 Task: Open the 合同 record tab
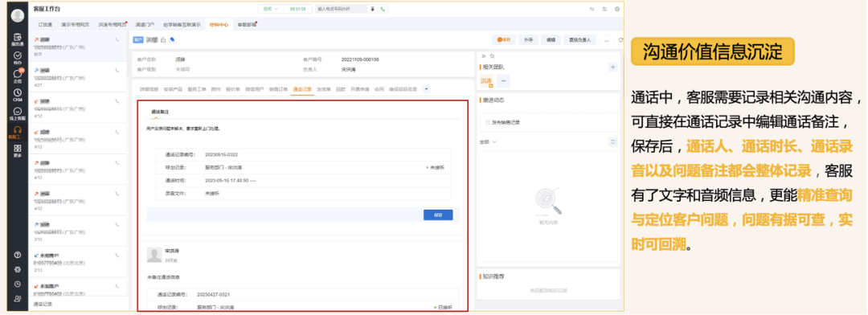379,88
